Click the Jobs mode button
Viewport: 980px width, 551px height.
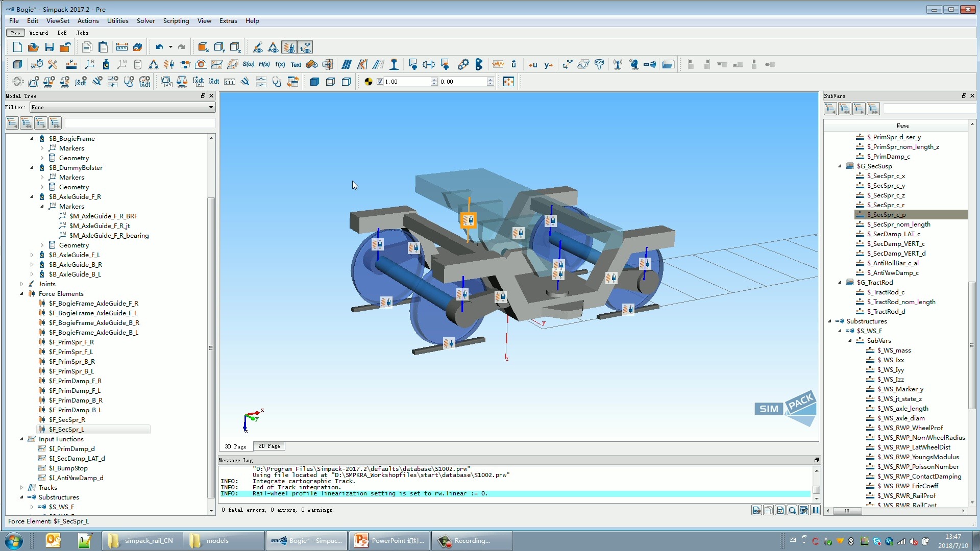pos(82,33)
